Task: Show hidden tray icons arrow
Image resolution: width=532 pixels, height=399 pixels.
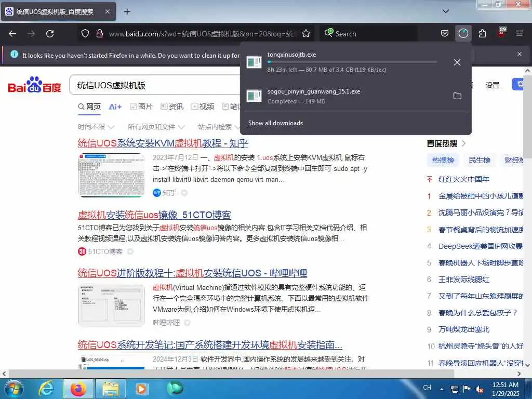Action: (x=442, y=389)
